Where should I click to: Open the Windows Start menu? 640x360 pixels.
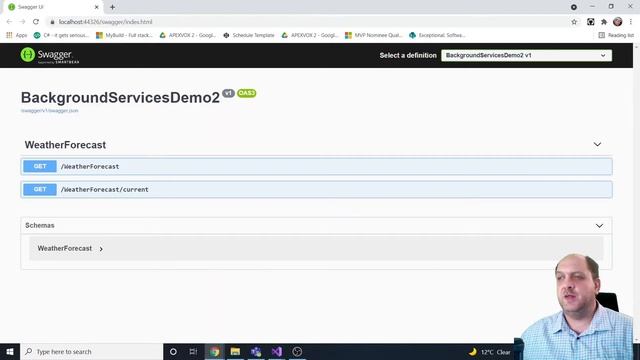coord(10,351)
